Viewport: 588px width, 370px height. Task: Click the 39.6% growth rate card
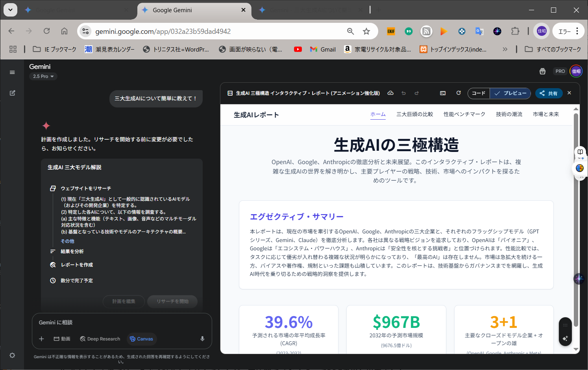(288, 330)
